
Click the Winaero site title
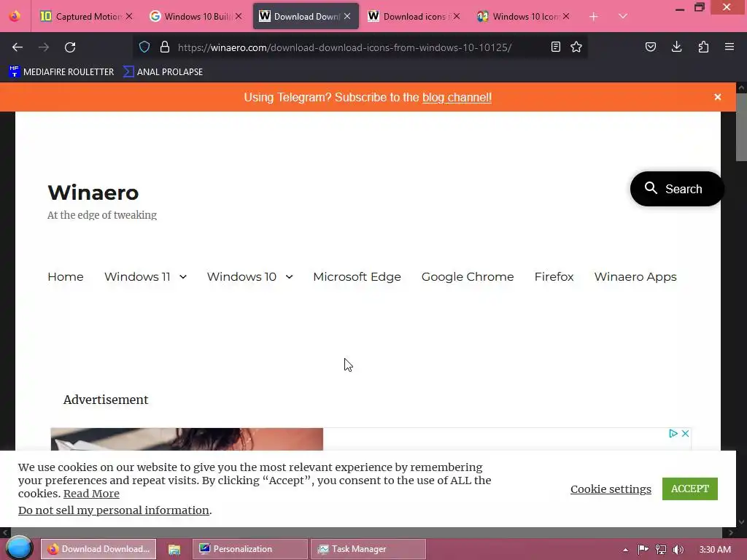click(x=93, y=192)
